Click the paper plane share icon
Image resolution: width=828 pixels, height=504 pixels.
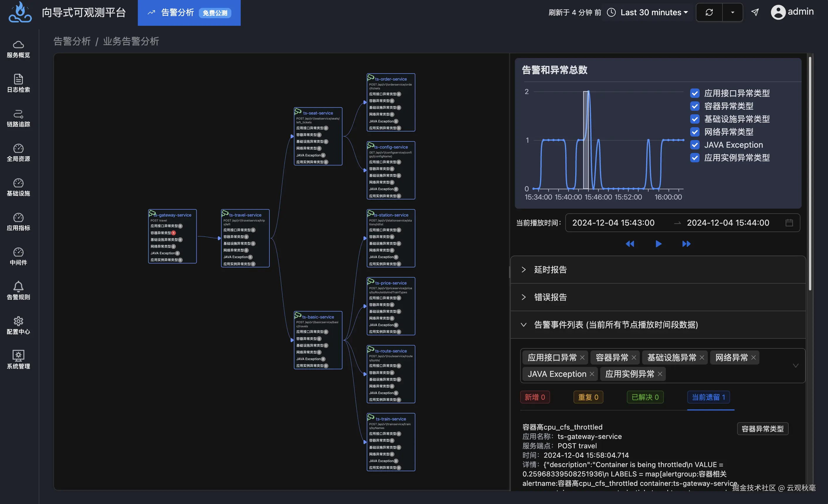click(755, 12)
